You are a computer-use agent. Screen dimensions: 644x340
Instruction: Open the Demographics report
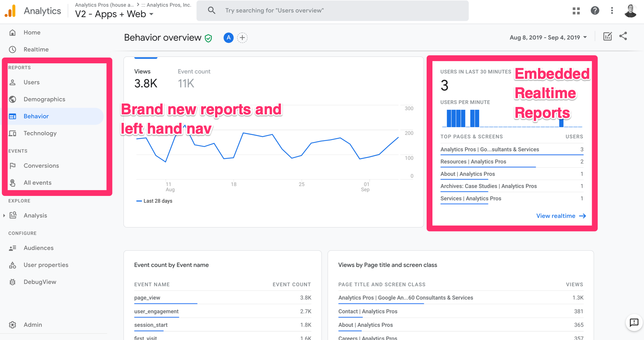44,99
